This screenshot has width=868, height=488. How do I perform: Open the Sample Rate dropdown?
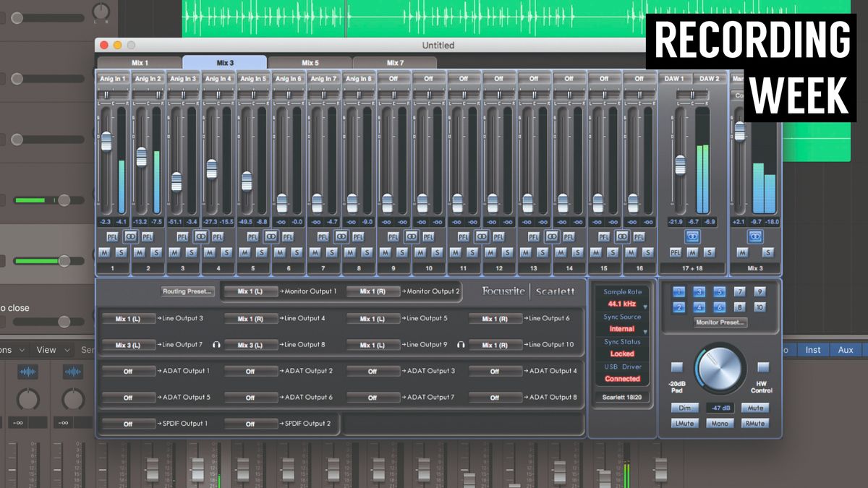[622, 304]
